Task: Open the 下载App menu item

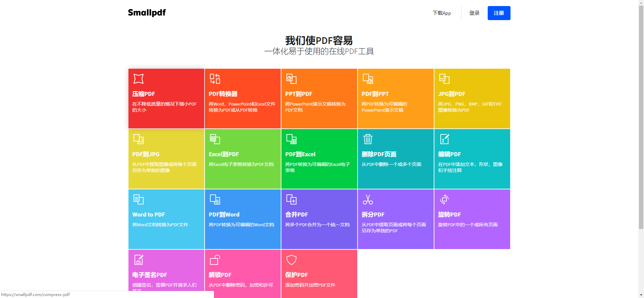Action: coord(442,13)
